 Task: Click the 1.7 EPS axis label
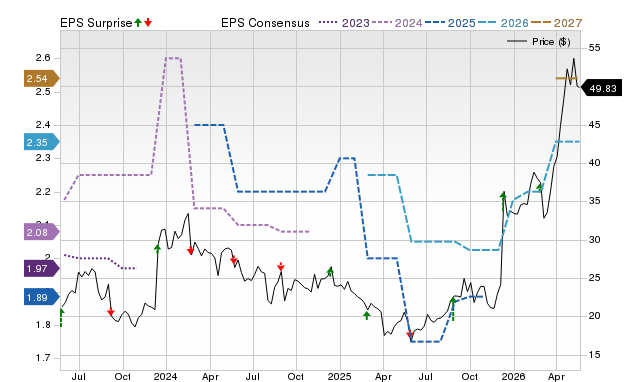(43, 358)
